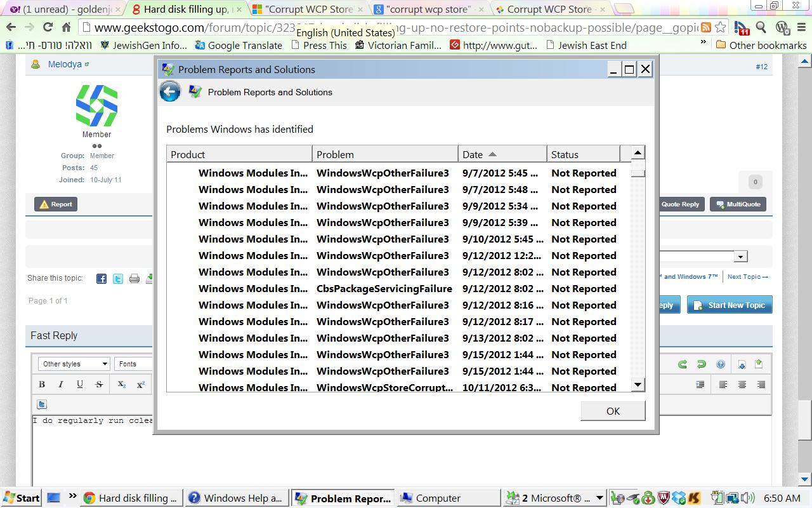Click Start New Topic button
812x508 pixels.
[x=730, y=305]
